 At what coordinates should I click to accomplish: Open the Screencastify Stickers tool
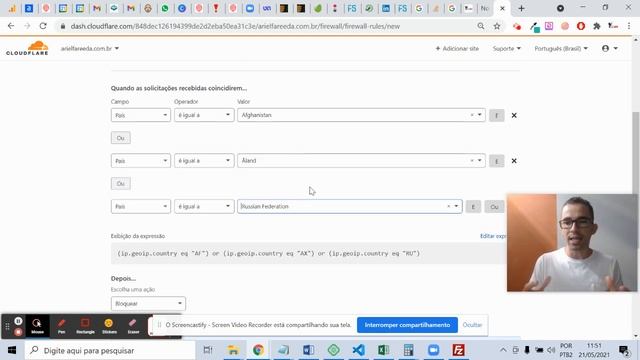[109, 326]
